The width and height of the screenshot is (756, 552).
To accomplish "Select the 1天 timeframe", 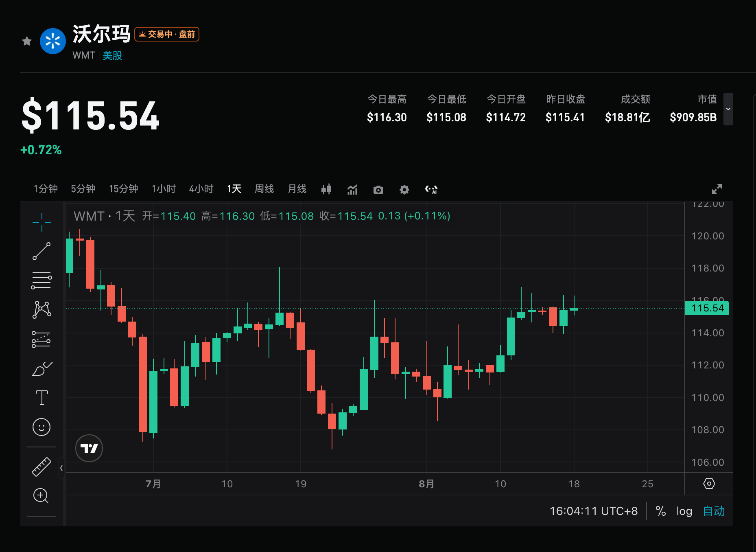I will [234, 189].
